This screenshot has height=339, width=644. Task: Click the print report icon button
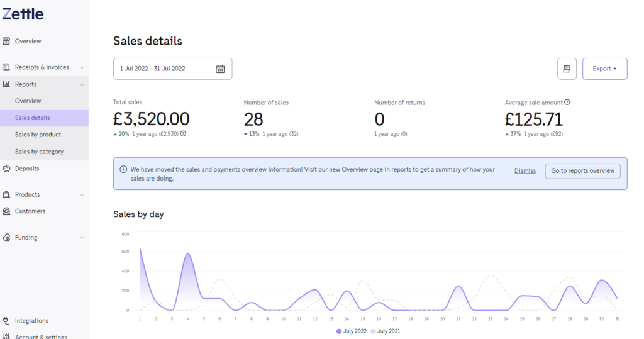pyautogui.click(x=567, y=69)
